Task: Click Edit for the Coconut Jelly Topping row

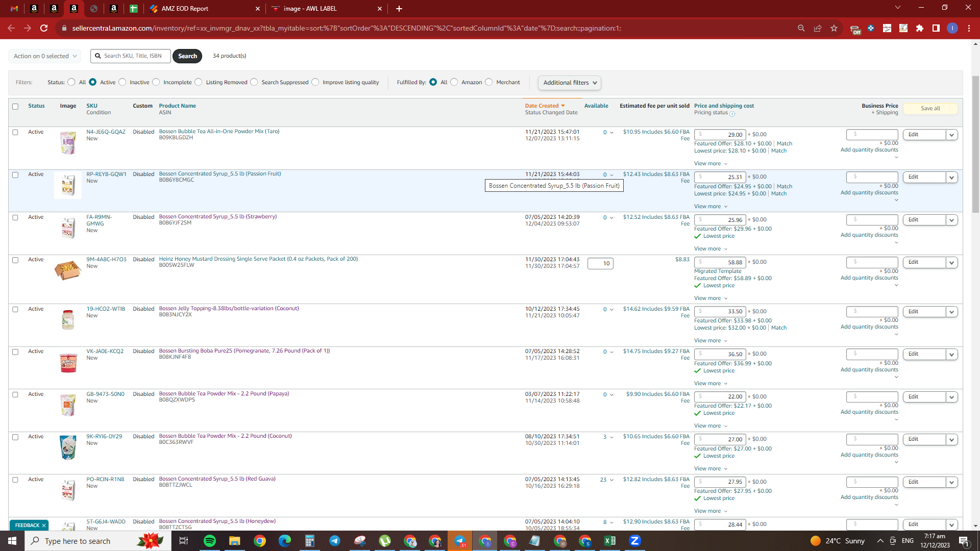Action: click(924, 312)
